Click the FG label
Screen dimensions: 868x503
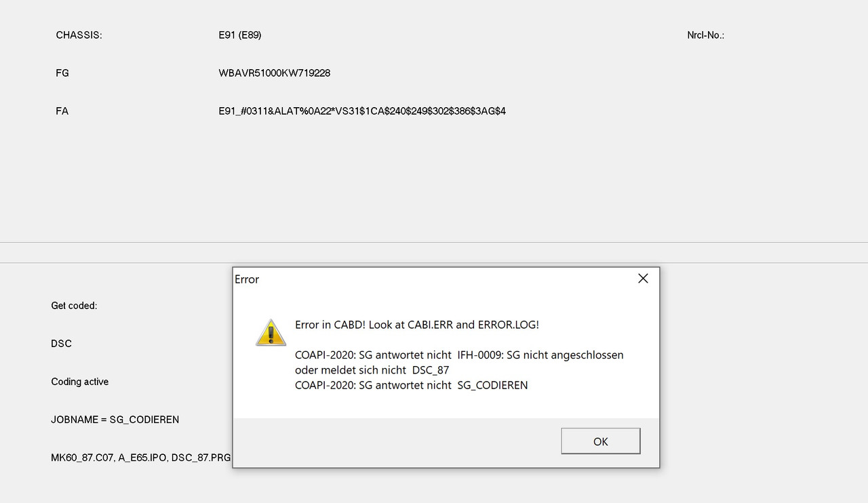pos(62,73)
